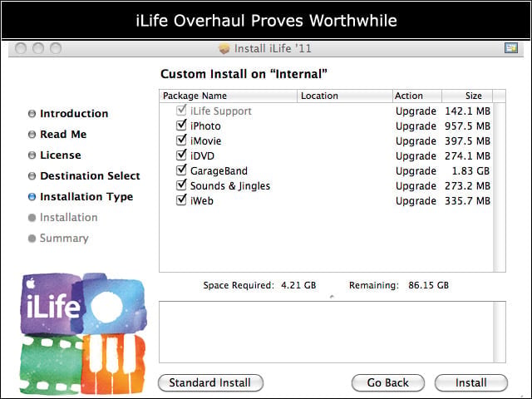Click the Read Me step bullet
The height and width of the screenshot is (399, 532).
(32, 135)
